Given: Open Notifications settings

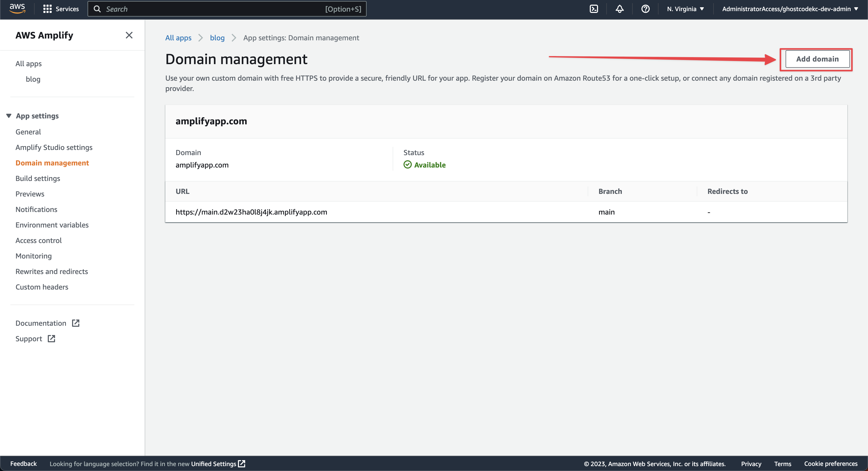Looking at the screenshot, I should [36, 209].
